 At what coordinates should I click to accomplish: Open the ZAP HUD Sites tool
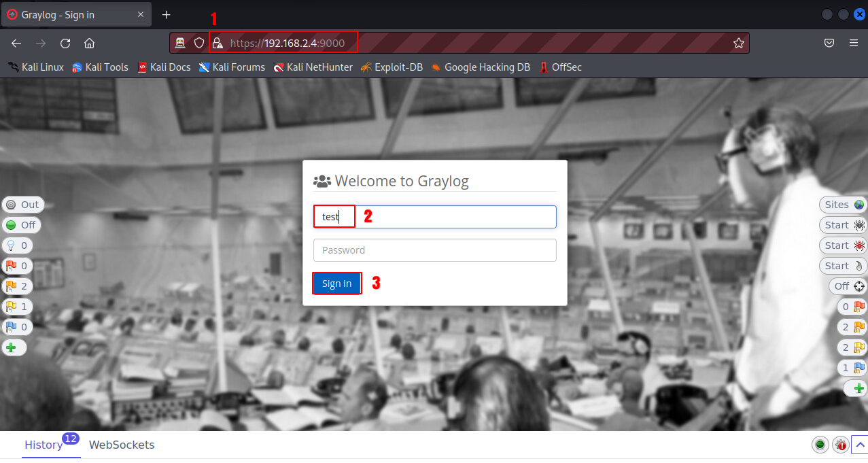[843, 205]
